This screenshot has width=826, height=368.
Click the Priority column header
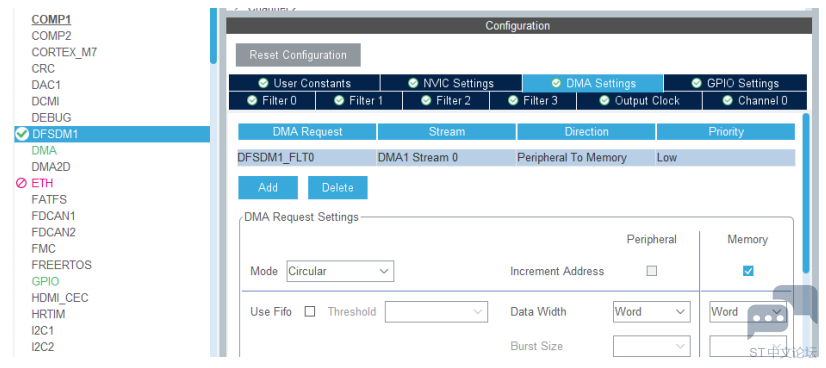click(x=725, y=132)
